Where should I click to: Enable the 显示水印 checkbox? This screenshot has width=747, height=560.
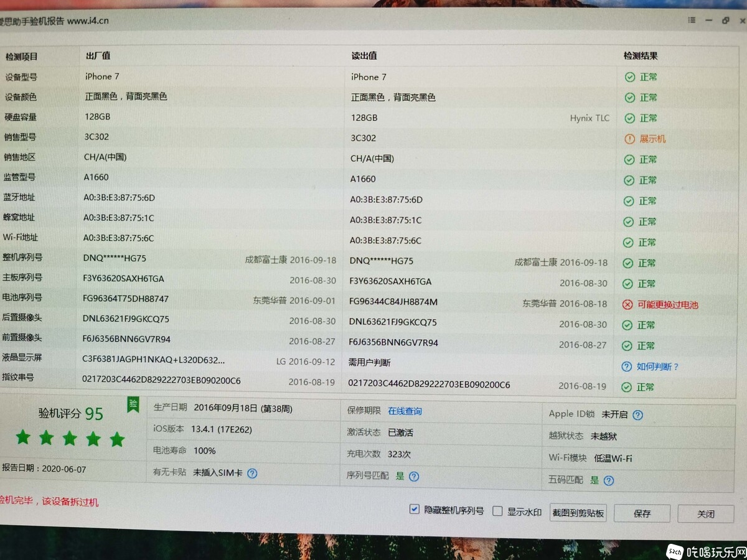tap(497, 511)
